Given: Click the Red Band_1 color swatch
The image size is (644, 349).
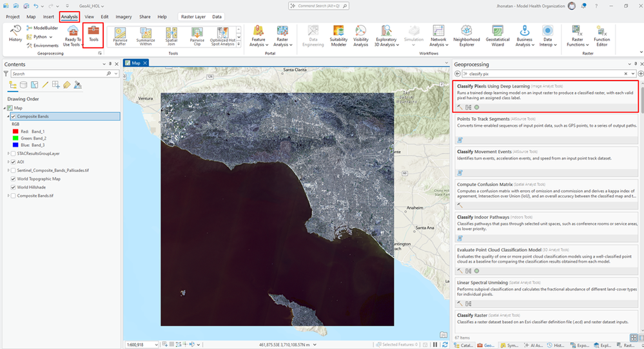Looking at the screenshot, I should click(15, 131).
